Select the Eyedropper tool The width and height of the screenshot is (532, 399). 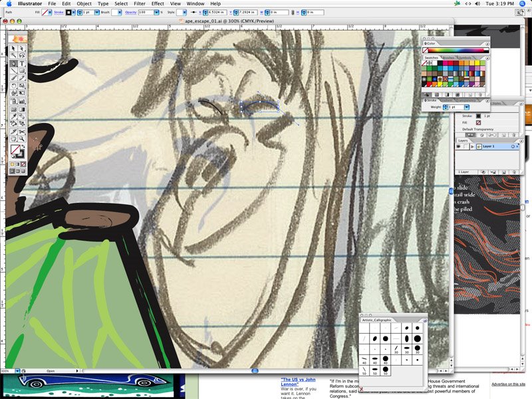click(13, 116)
